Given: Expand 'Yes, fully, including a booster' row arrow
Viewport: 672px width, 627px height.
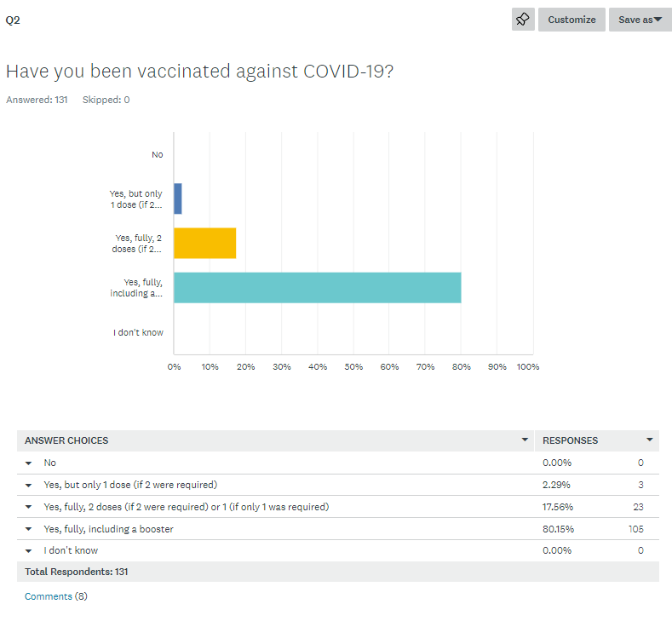Looking at the screenshot, I should 28,530.
